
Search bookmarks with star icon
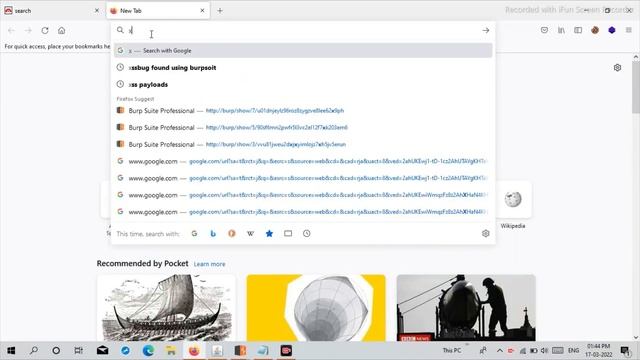(x=269, y=233)
